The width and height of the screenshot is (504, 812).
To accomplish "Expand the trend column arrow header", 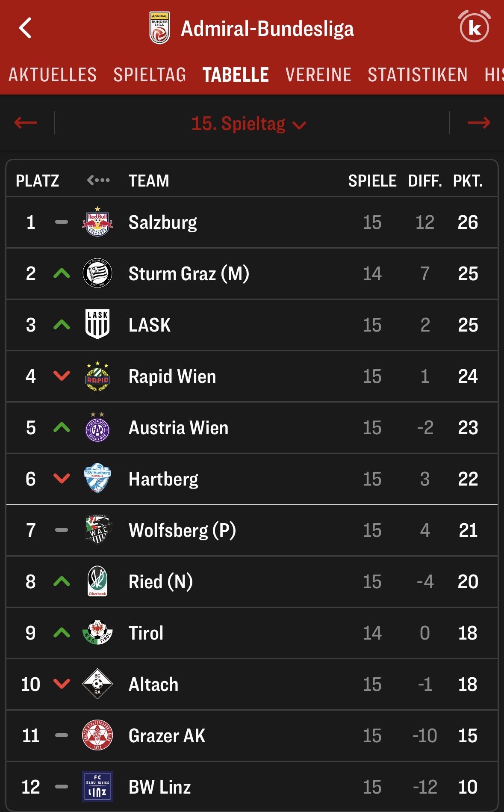I will point(98,181).
